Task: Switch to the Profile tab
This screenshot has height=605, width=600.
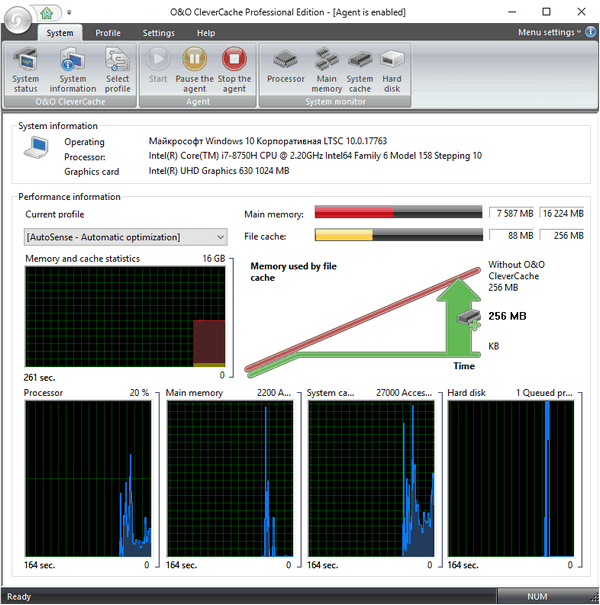Action: coord(108,33)
